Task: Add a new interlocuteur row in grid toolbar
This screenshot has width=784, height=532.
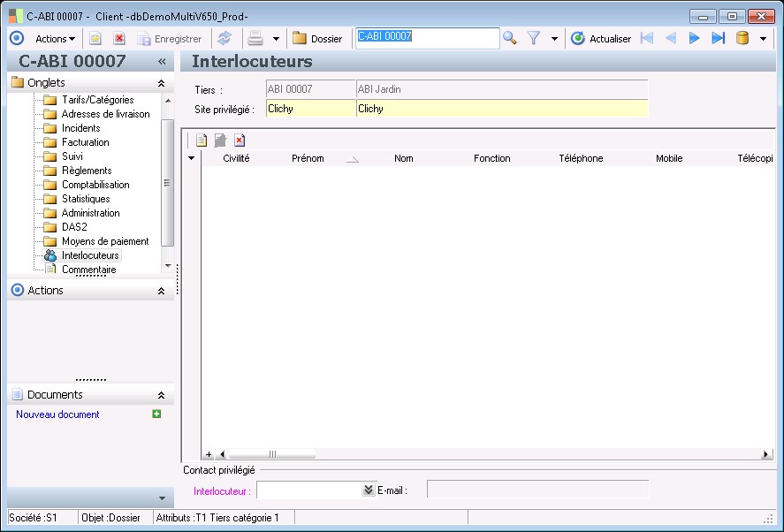Action: coord(202,140)
